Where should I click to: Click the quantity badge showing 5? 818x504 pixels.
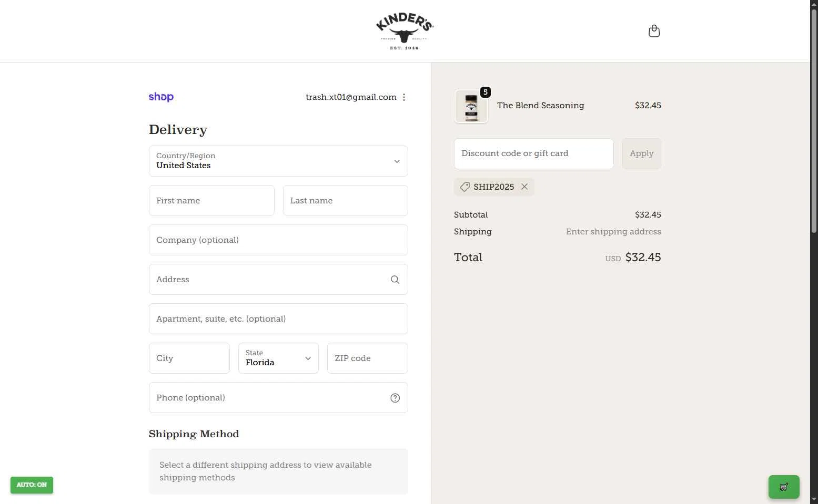[485, 92]
